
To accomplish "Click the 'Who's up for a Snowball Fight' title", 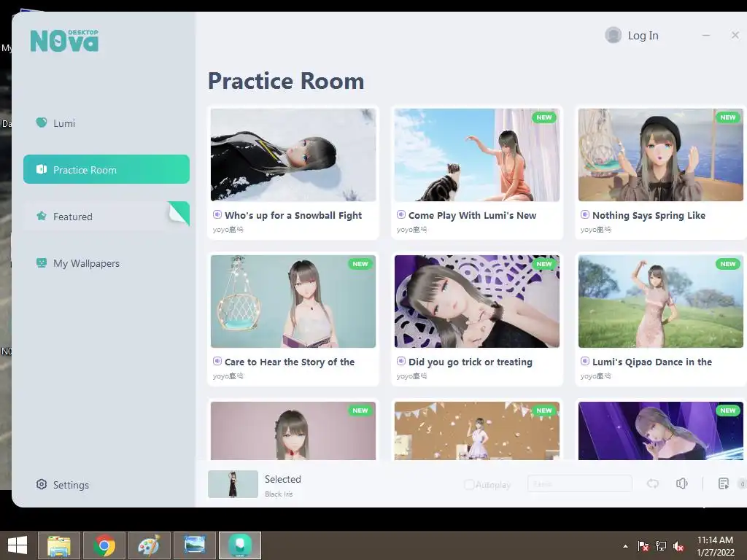I will click(293, 215).
